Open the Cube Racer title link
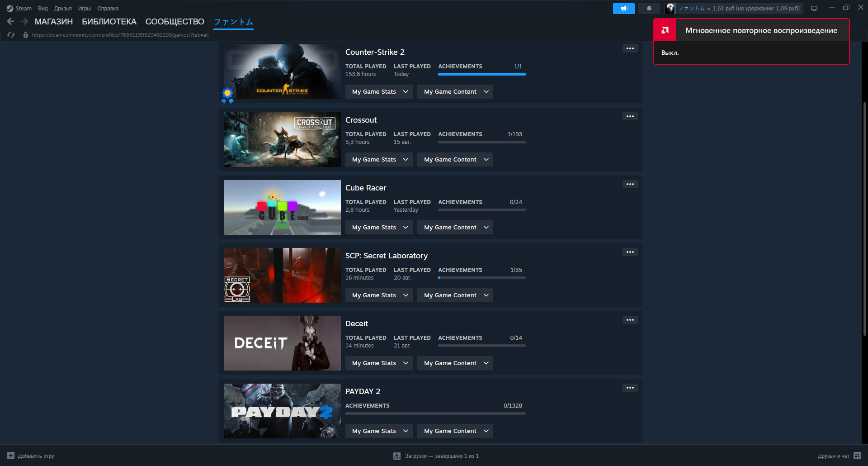868x466 pixels. (x=366, y=188)
